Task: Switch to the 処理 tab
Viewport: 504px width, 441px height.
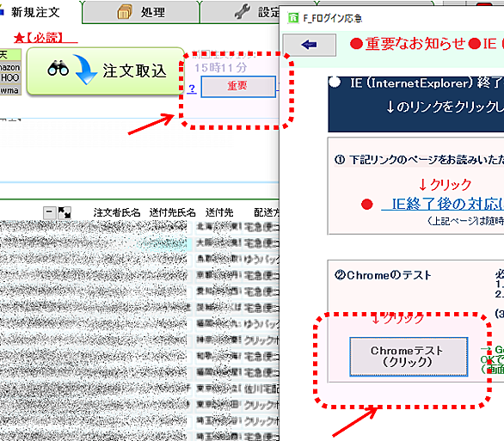Action: pyautogui.click(x=141, y=12)
